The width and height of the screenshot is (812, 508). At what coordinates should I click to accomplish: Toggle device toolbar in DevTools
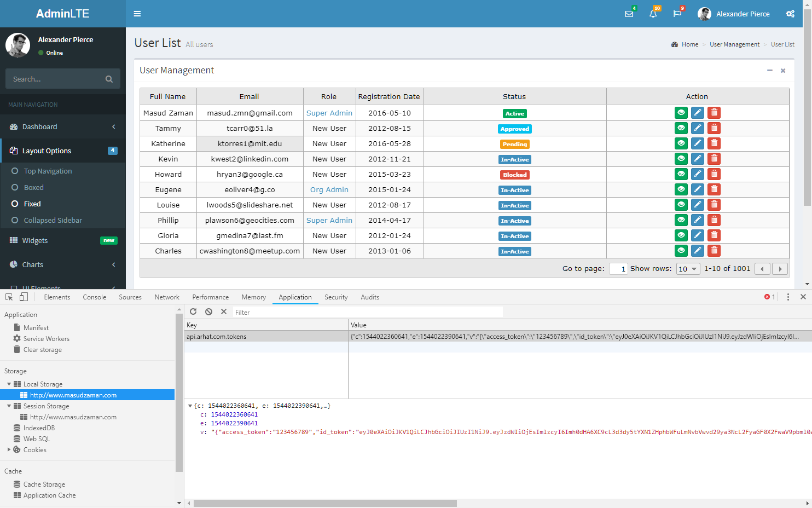(x=24, y=297)
